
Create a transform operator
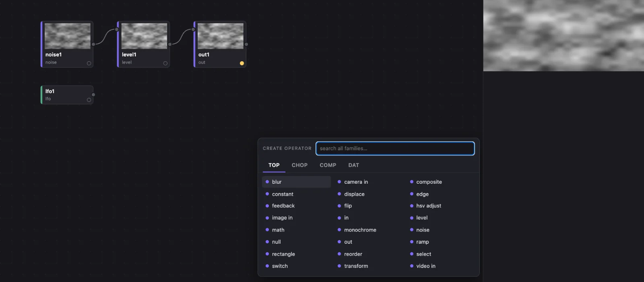pyautogui.click(x=369, y=266)
